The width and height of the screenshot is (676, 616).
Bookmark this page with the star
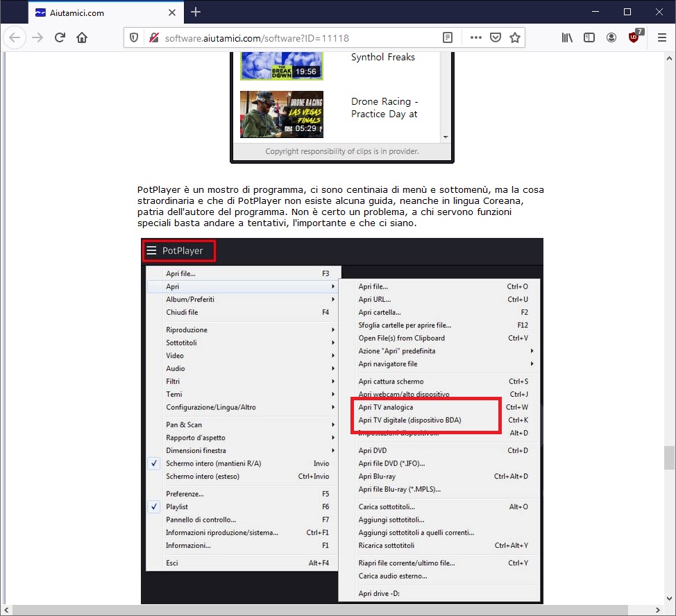coord(515,38)
